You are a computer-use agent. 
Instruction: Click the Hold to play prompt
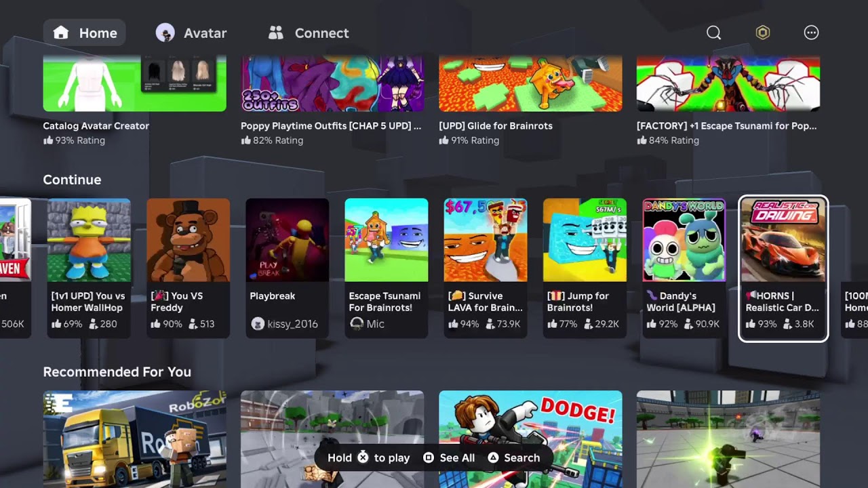368,457
